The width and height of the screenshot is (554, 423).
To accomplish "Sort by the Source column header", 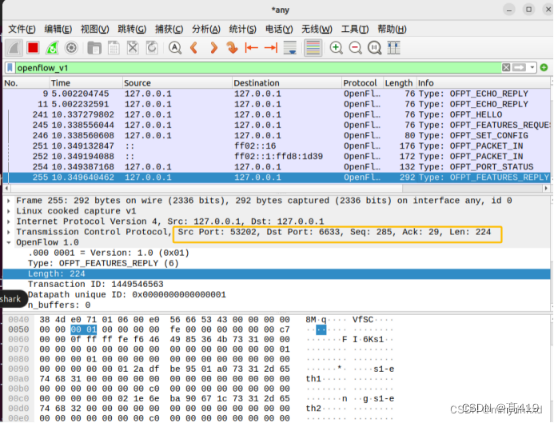I will coord(177,83).
